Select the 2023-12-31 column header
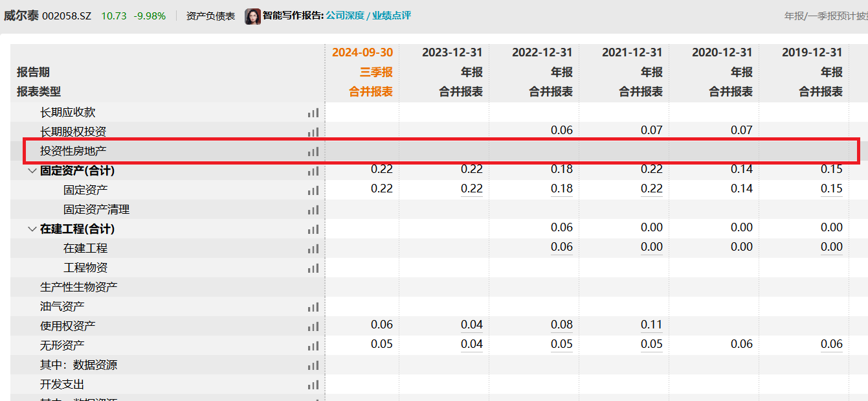Viewport: 868px width, 401px height. (x=452, y=52)
